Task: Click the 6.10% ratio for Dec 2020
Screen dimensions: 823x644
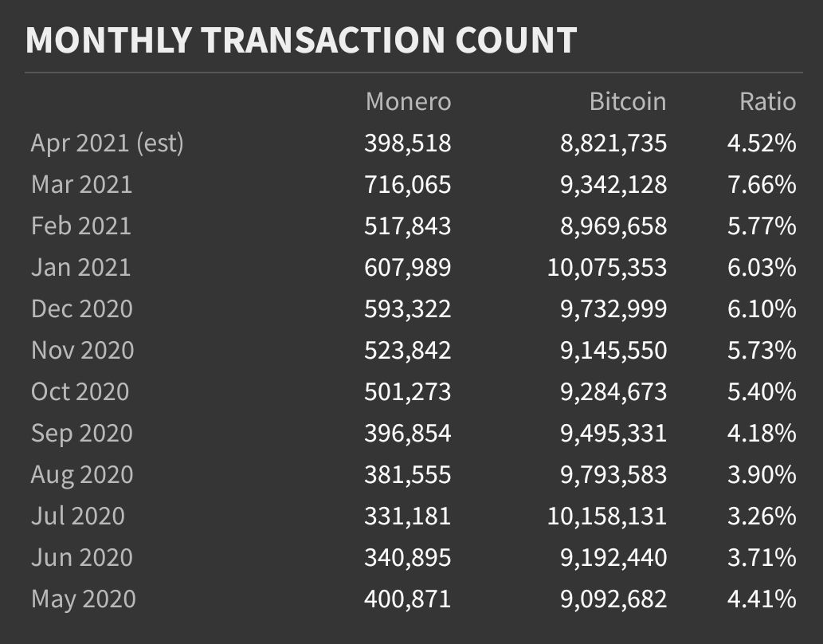Action: 762,309
